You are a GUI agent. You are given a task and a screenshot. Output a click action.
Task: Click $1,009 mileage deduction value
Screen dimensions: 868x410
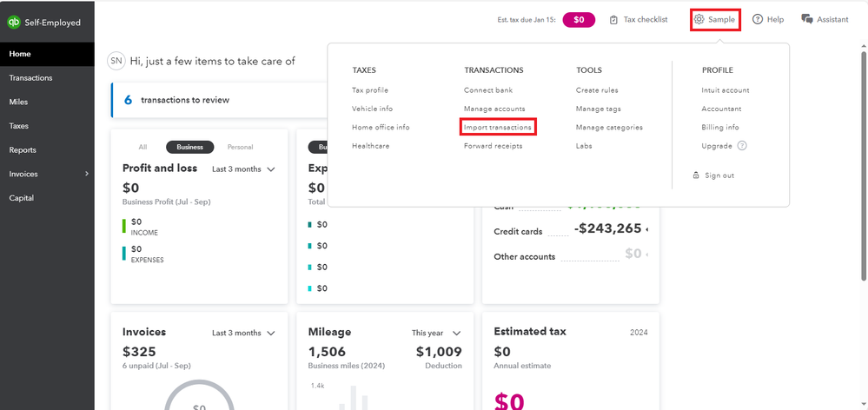[439, 352]
